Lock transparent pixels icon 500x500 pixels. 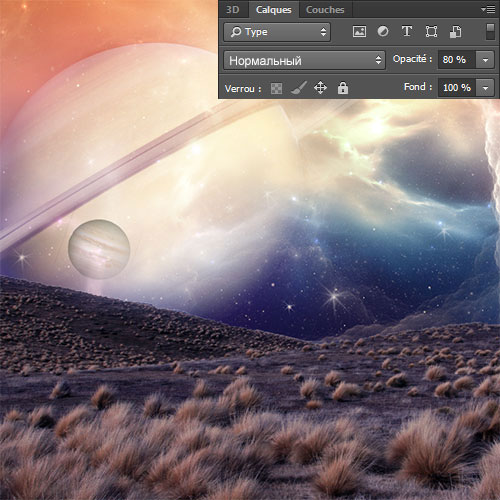[276, 88]
